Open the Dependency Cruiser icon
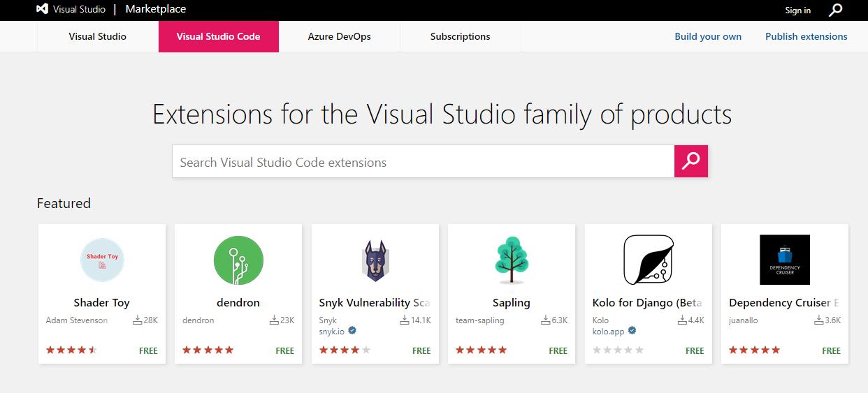Viewport: 868px width, 393px height. (784, 260)
